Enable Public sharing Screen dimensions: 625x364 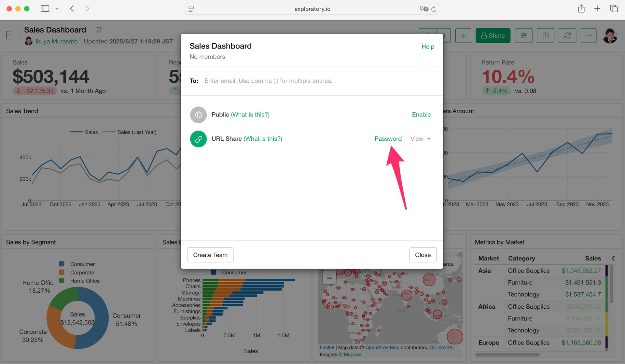tap(421, 115)
